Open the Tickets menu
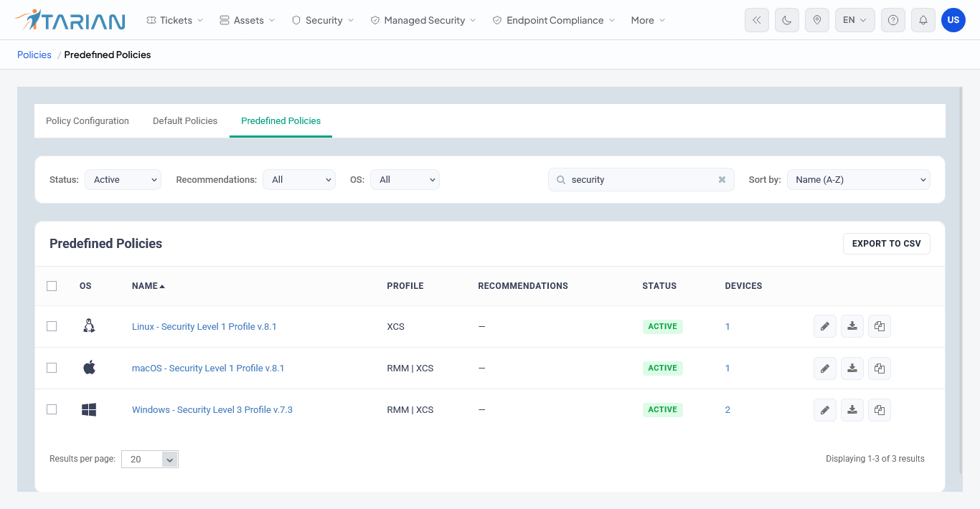Screen dimensions: 980x509 pyautogui.click(x=174, y=20)
